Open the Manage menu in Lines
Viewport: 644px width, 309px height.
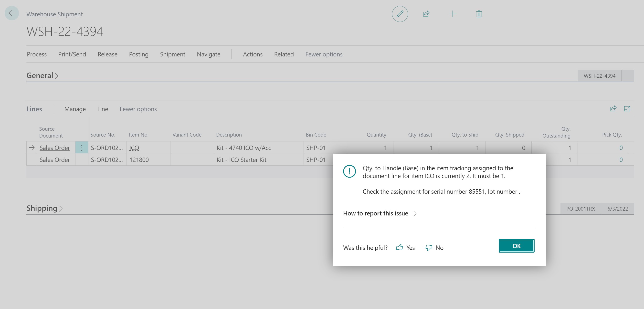click(75, 109)
